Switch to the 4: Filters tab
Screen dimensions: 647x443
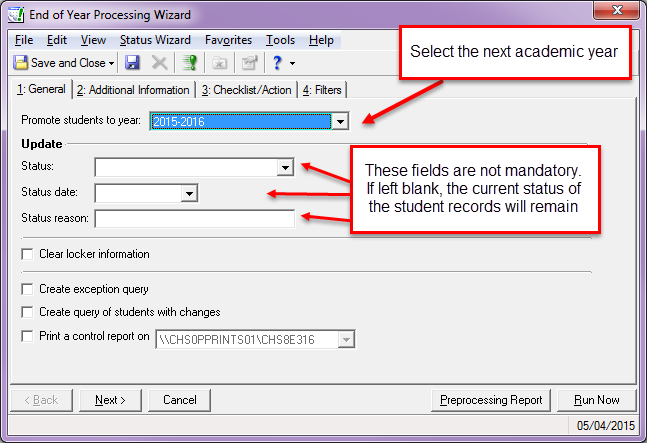(322, 90)
